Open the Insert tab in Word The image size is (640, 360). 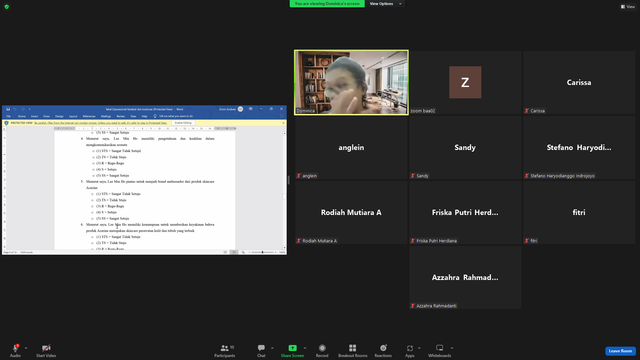(x=34, y=116)
